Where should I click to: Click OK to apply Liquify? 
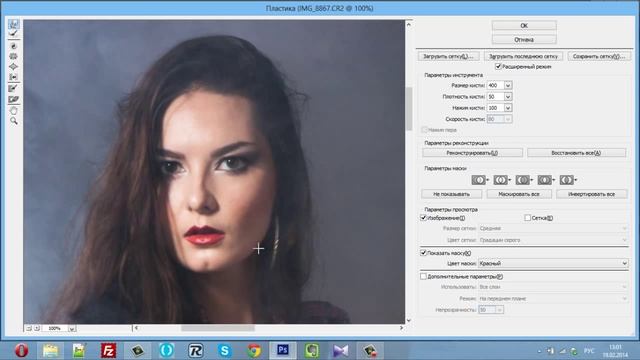[524, 26]
